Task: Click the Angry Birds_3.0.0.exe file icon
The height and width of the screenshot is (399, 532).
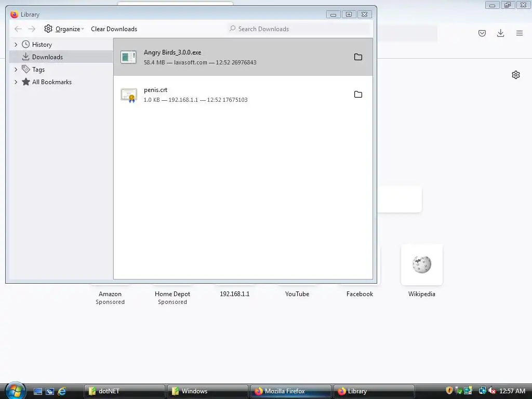Action: tap(129, 57)
